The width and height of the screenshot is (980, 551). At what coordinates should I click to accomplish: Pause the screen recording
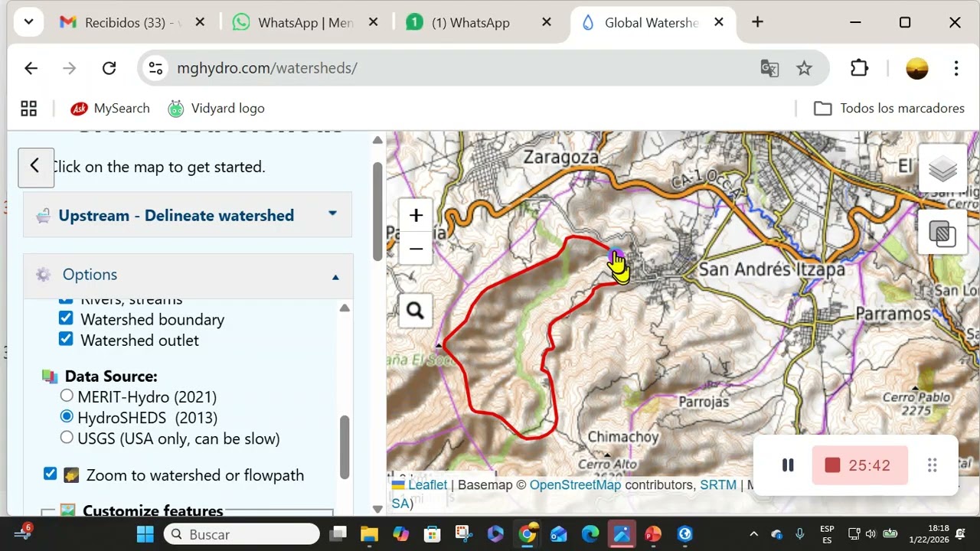[788, 465]
